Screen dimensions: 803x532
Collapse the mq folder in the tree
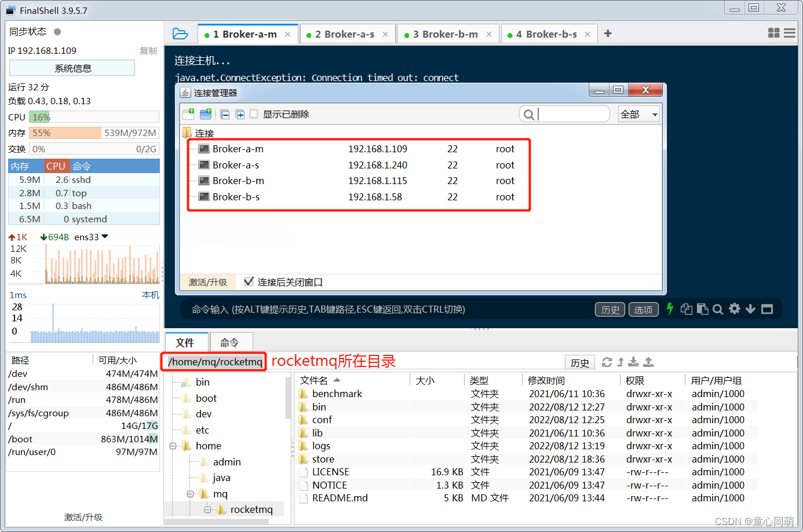(190, 493)
